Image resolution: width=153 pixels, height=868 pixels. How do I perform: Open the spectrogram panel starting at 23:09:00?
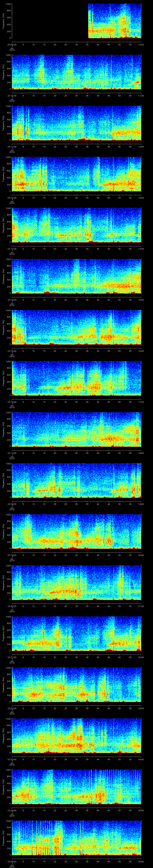[x=77, y=21]
